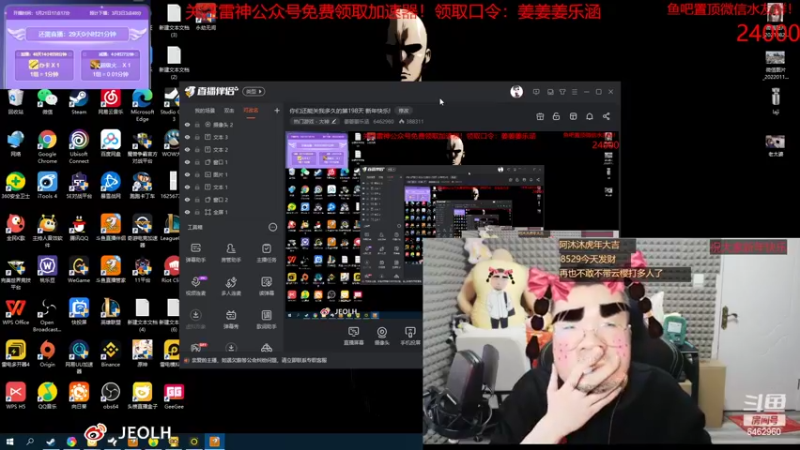This screenshot has width=800, height=450.
Task: Switch to the first scene tab
Action: 205,110
